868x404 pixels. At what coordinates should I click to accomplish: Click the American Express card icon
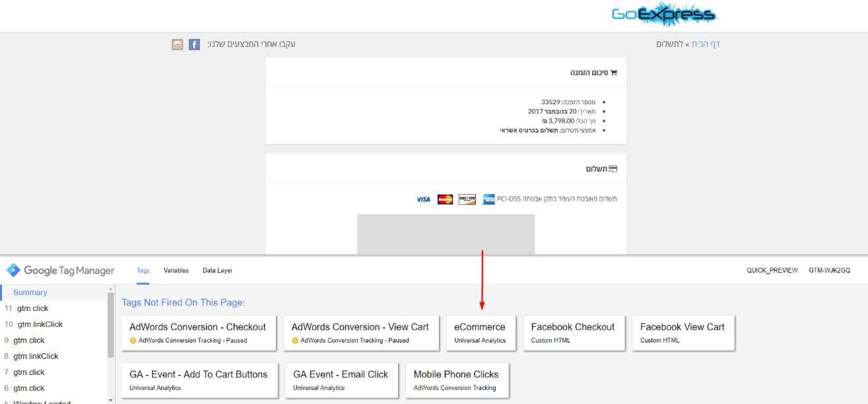488,199
